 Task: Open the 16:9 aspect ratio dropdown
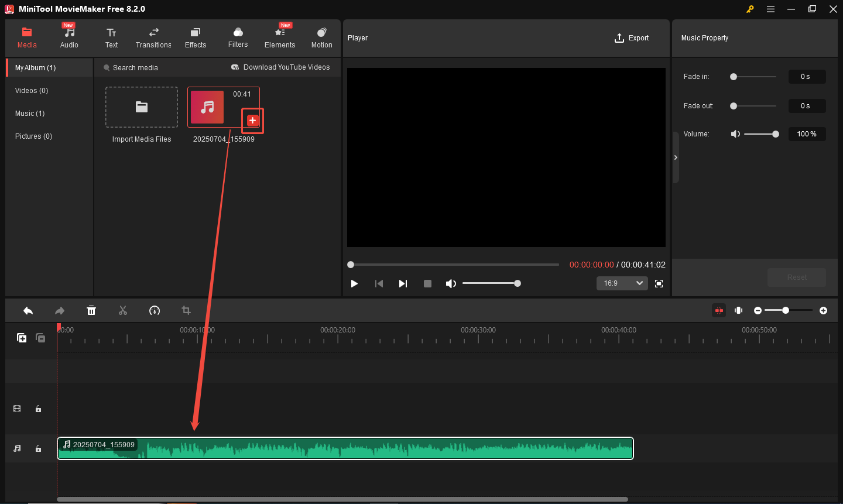[x=622, y=283]
